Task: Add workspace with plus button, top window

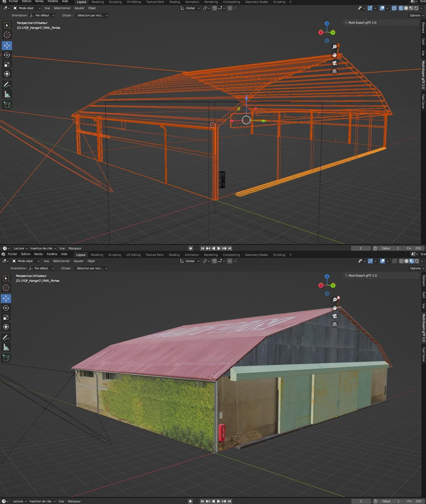Action: [x=291, y=2]
